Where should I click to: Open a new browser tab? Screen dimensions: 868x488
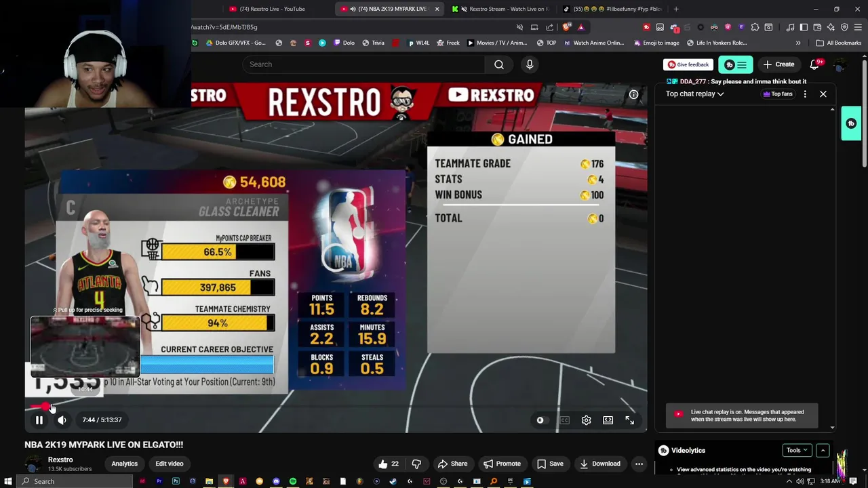[x=676, y=9]
